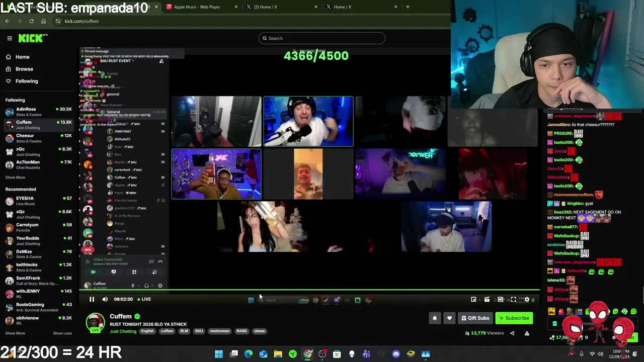The height and width of the screenshot is (362, 644).
Task: Open the Just Chatting category link
Action: pos(123,331)
